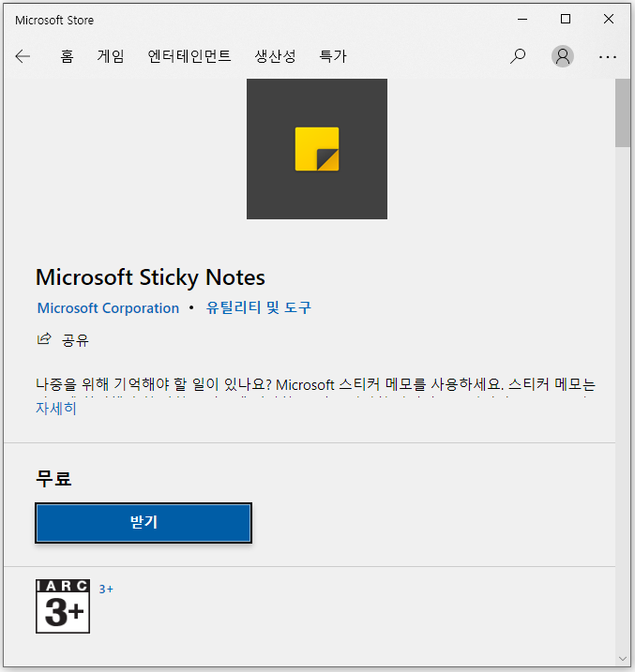Screen dimensions: 635x672
Task: Maximize the Microsoft Store window
Action: coord(566,20)
